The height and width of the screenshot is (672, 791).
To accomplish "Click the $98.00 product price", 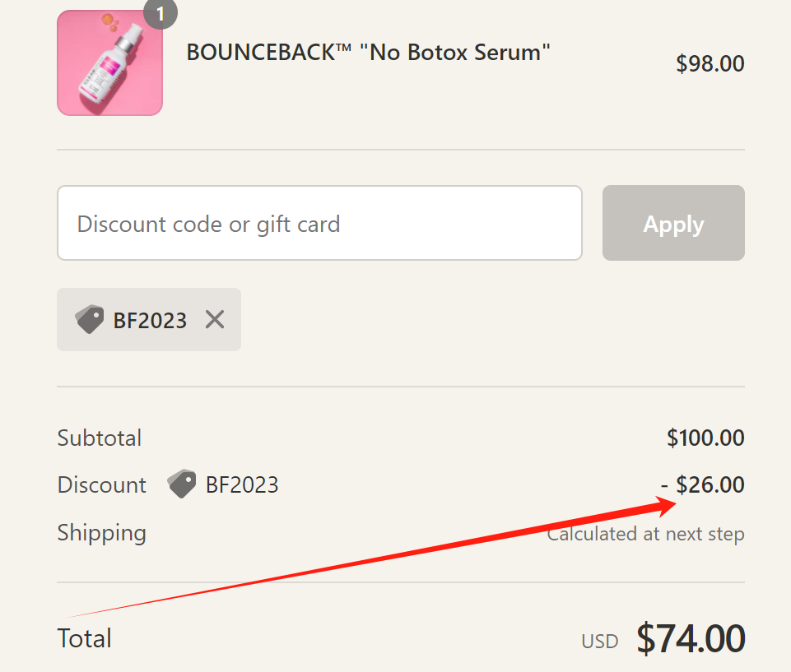I will (710, 64).
